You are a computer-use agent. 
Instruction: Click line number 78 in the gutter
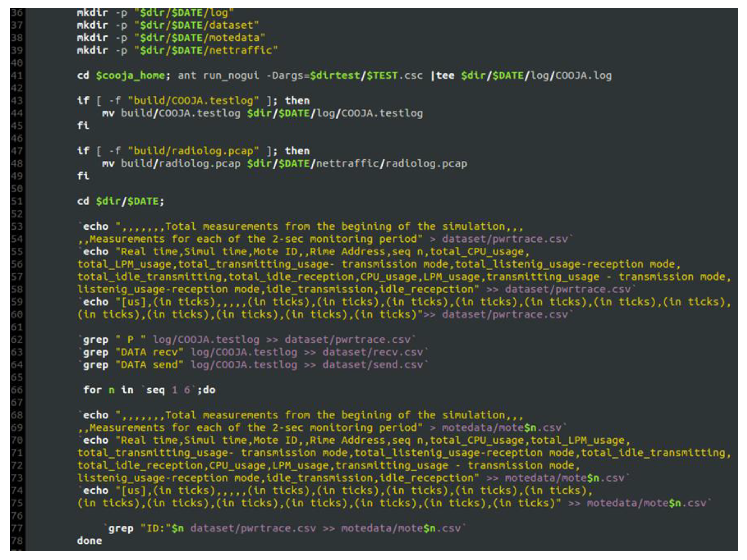tap(17, 541)
